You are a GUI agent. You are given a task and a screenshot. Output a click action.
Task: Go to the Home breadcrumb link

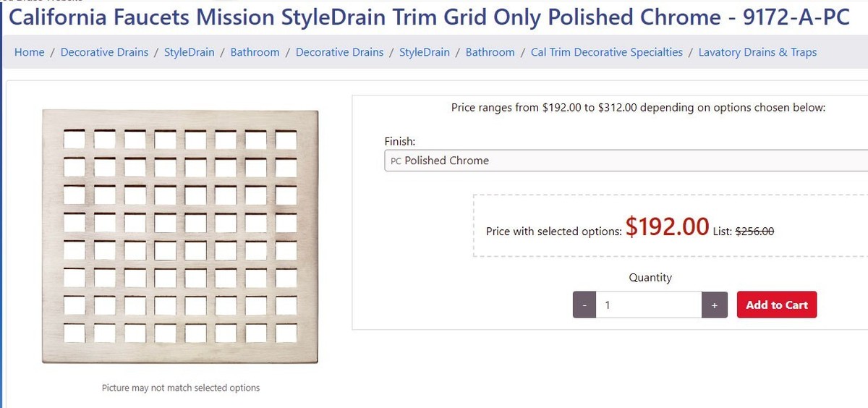coord(30,52)
